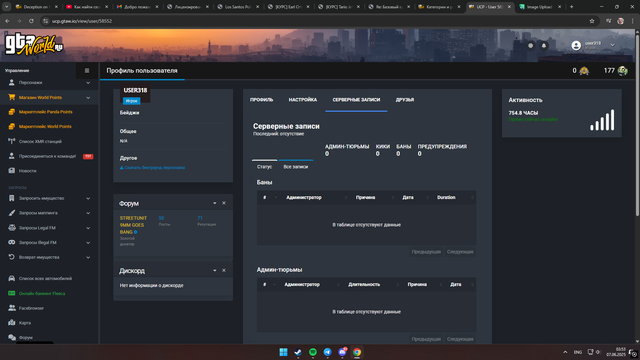The image size is (640, 360).
Task: Click Скачать бекграунд персонажа link
Action: (152, 167)
